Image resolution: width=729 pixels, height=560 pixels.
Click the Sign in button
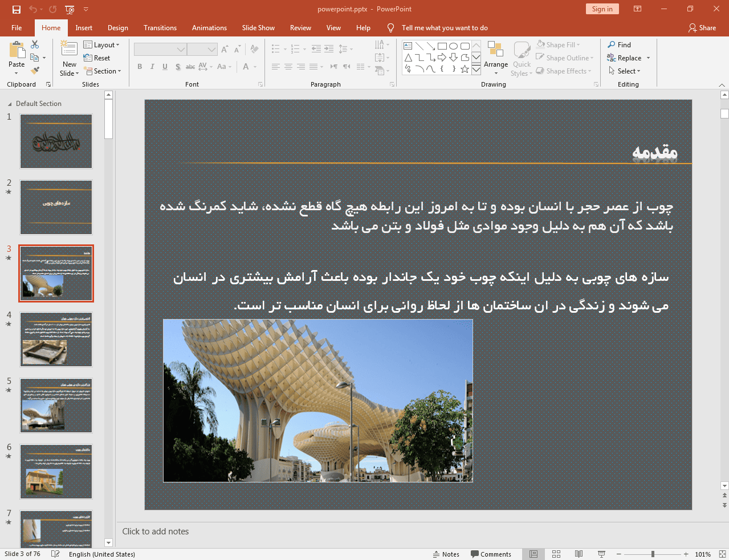tap(602, 9)
